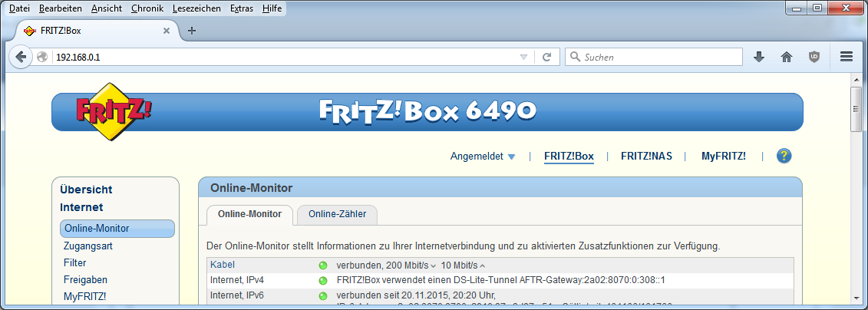Click the uBlock shield icon
The height and width of the screenshot is (310, 868).
pos(814,57)
